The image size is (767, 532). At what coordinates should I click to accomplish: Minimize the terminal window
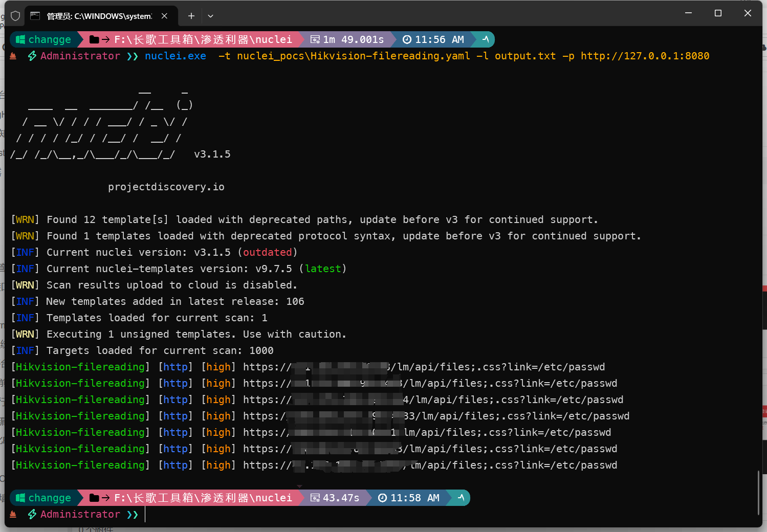click(688, 13)
